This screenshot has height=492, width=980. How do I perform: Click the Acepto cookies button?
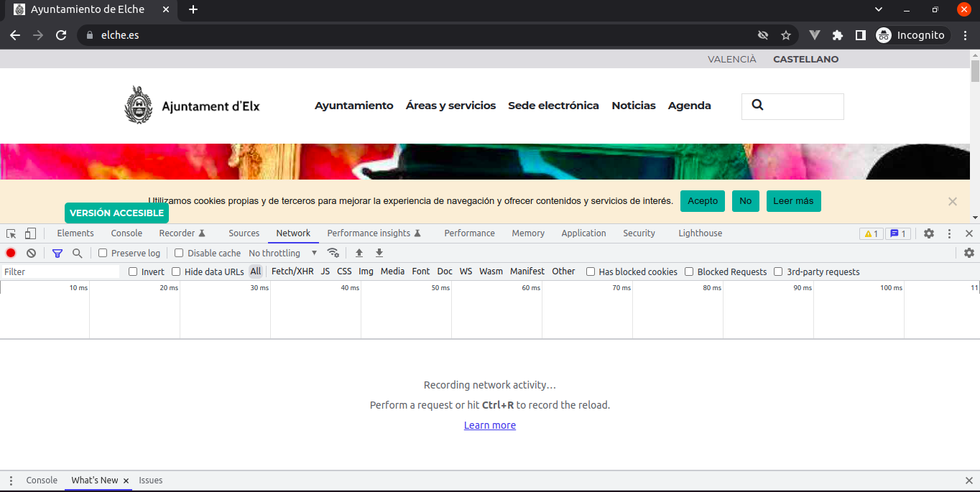pyautogui.click(x=702, y=201)
